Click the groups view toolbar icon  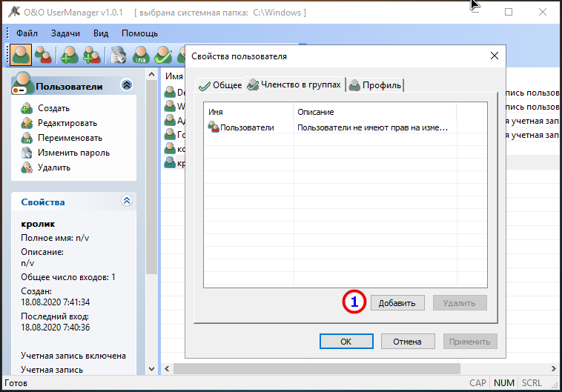pyautogui.click(x=43, y=55)
